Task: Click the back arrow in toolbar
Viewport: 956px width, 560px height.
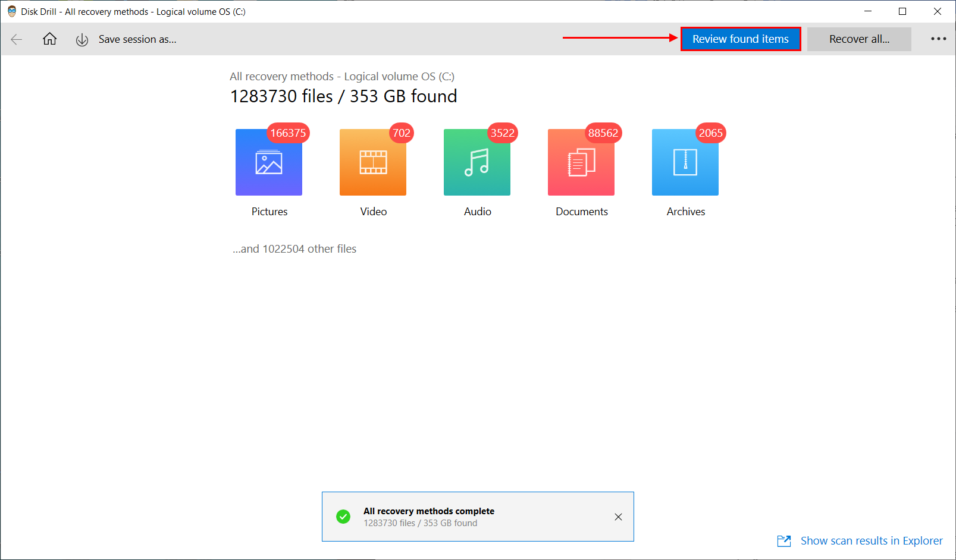Action: (x=17, y=39)
